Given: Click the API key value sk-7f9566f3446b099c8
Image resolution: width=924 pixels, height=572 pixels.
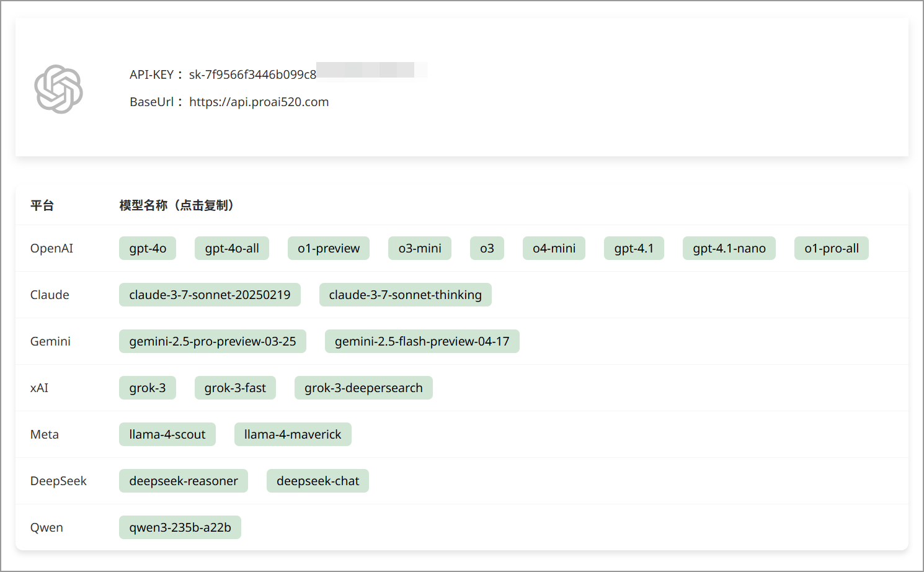Looking at the screenshot, I should coord(252,74).
